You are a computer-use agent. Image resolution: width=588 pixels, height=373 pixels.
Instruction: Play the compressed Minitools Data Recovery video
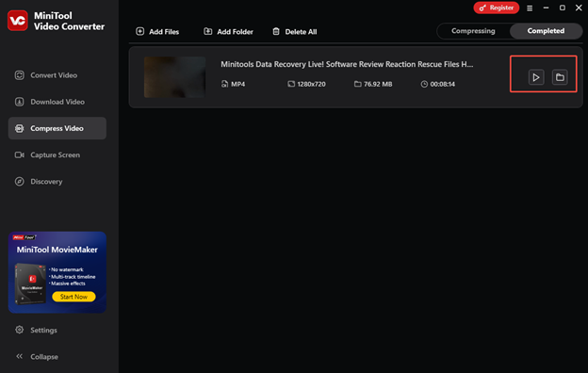tap(536, 77)
